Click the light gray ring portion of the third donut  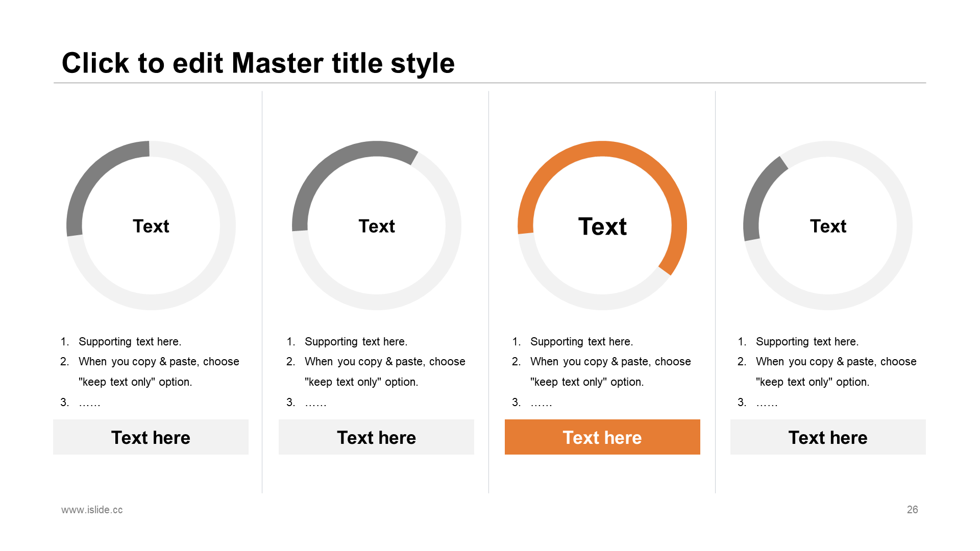click(x=577, y=298)
